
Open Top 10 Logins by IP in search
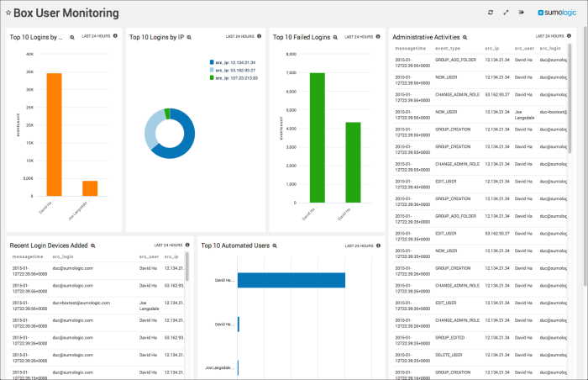tap(189, 37)
